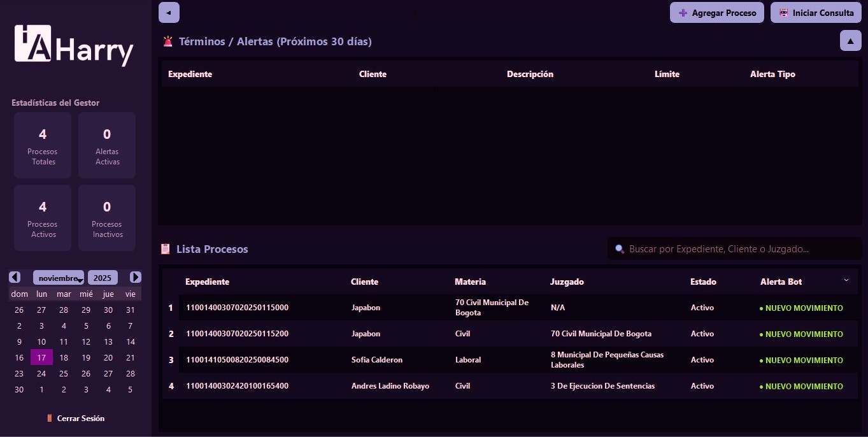868x437 pixels.
Task: Click Cerrar Sesión to log out
Action: click(x=80, y=418)
